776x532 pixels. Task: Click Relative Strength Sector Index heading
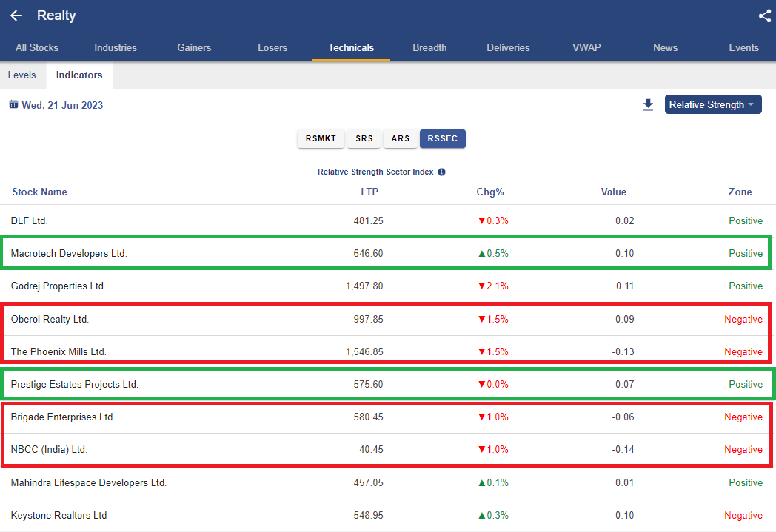375,172
